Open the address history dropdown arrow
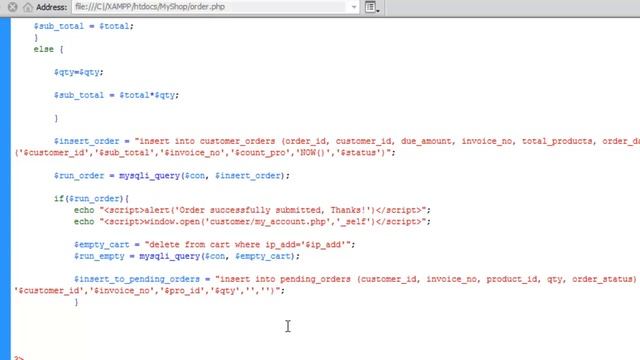Image resolution: width=640 pixels, height=360 pixels. coord(353,7)
